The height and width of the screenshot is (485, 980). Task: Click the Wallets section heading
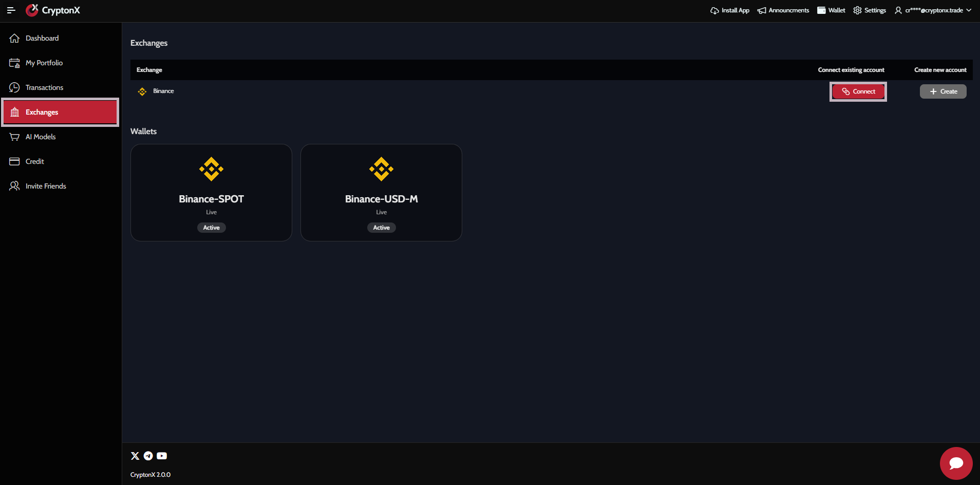(143, 132)
